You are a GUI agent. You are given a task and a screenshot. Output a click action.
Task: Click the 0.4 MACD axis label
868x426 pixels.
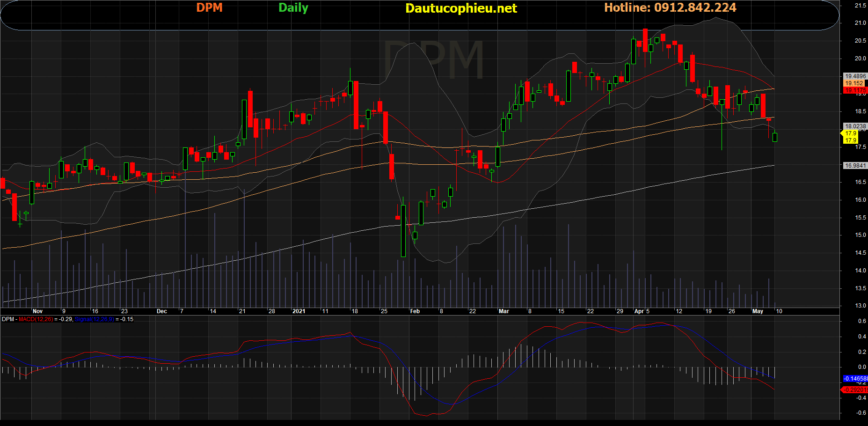pos(862,337)
